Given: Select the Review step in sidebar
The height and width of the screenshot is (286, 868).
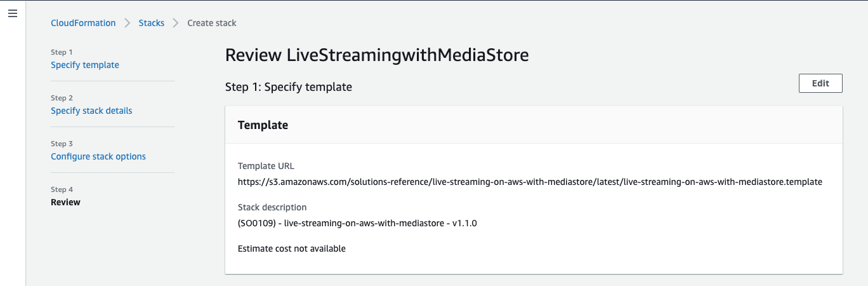Looking at the screenshot, I should (65, 202).
